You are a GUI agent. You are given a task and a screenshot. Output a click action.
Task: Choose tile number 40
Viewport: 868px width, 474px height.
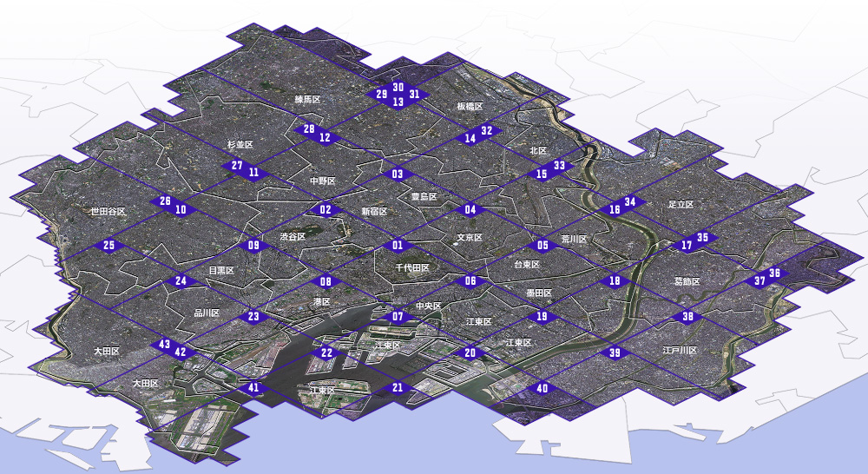point(542,388)
